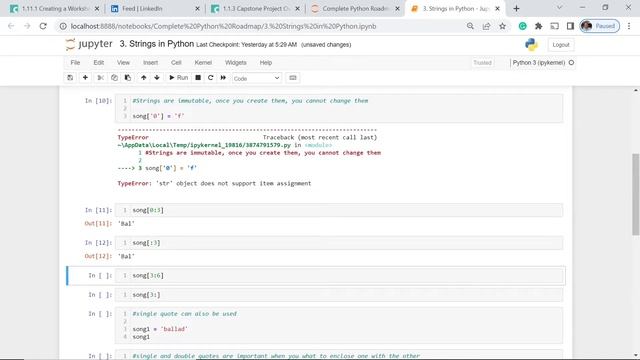The width and height of the screenshot is (640, 360).
Task: Open a new browser tab
Action: [516, 9]
